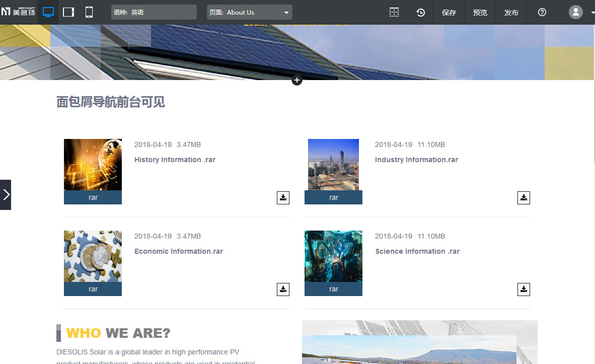Image resolution: width=595 pixels, height=364 pixels.
Task: Open the 语种 英语 language selector
Action: point(154,13)
